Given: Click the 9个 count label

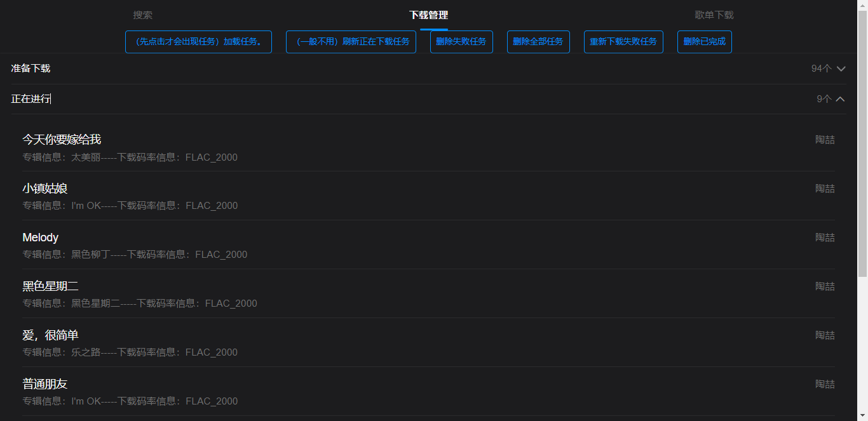Looking at the screenshot, I should click(x=824, y=99).
